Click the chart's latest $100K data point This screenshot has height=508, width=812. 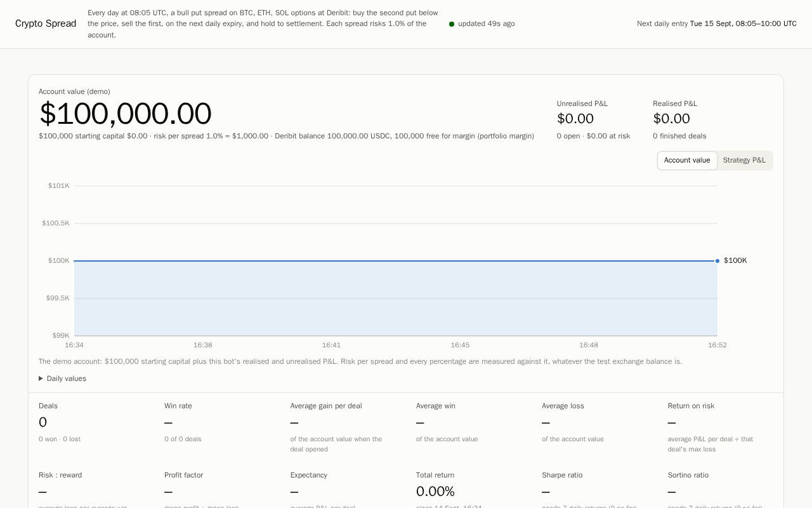pyautogui.click(x=717, y=261)
